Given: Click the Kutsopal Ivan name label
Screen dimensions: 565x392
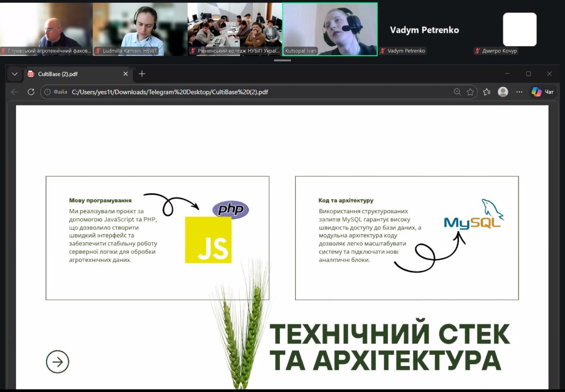Looking at the screenshot, I should 301,51.
